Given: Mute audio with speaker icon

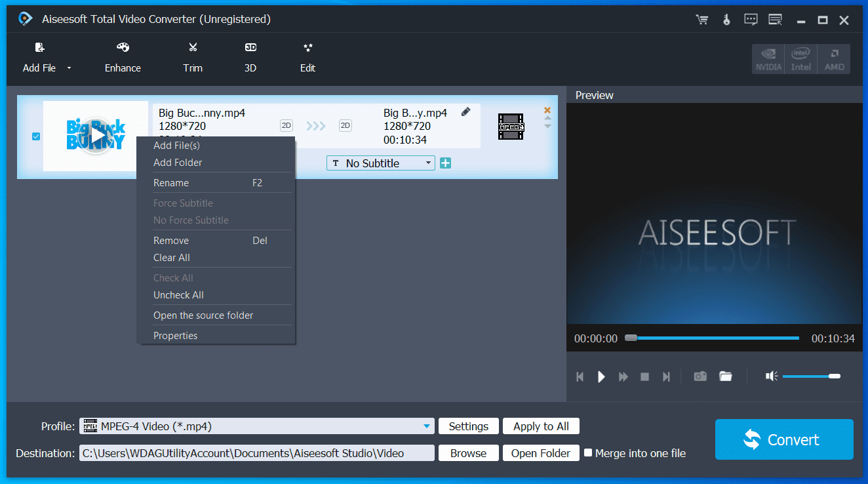Looking at the screenshot, I should pos(772,376).
